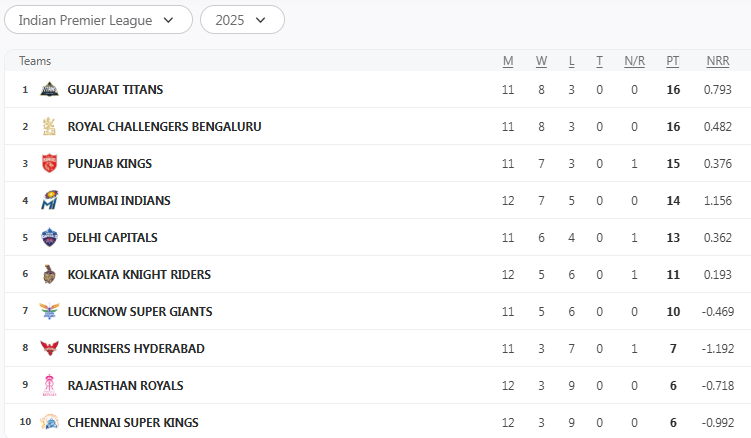The height and width of the screenshot is (438, 751).
Task: Select the Chennai Super Kings team name
Action: pyautogui.click(x=133, y=422)
